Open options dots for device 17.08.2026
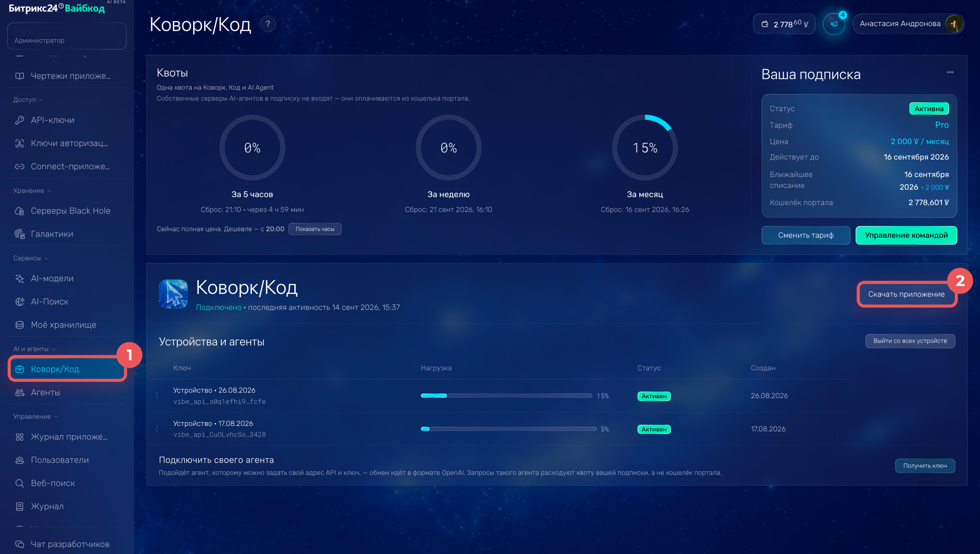Screen dimensions: 980x554 click(x=157, y=429)
